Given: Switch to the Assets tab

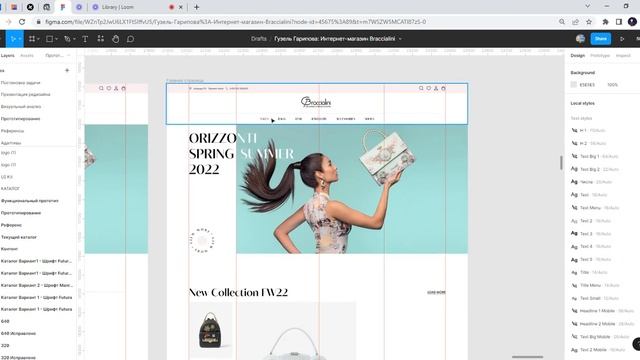Looking at the screenshot, I should pos(27,55).
